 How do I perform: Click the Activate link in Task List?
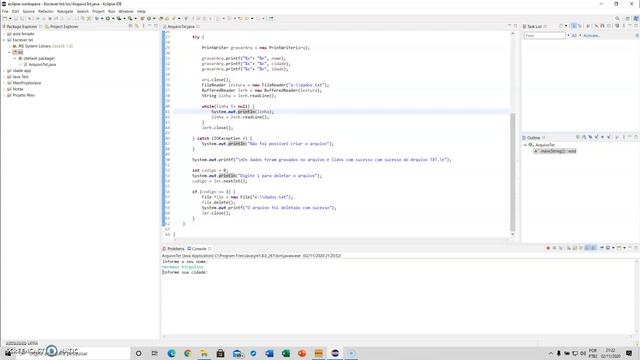coord(591,36)
